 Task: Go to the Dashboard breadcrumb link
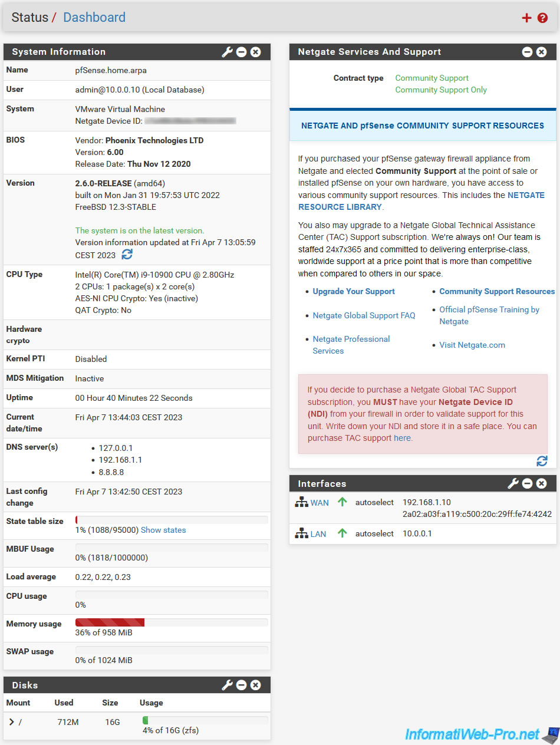click(x=94, y=17)
